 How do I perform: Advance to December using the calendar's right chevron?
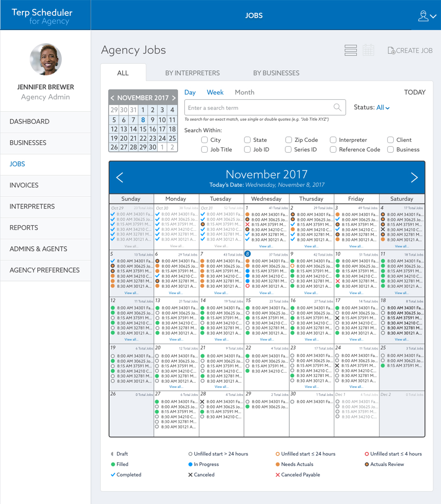pyautogui.click(x=414, y=177)
